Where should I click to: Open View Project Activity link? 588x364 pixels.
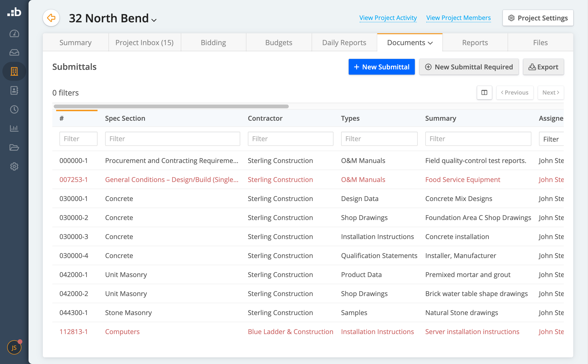tap(388, 18)
